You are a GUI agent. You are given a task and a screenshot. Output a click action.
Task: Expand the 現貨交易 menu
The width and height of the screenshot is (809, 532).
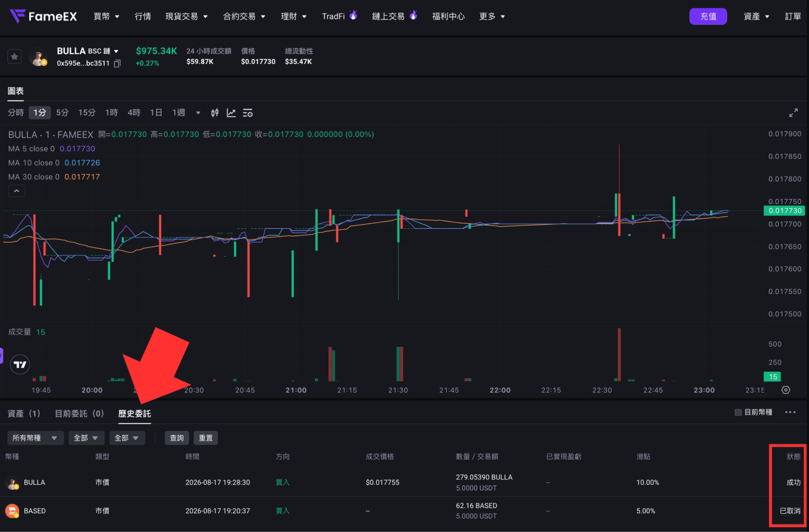186,17
